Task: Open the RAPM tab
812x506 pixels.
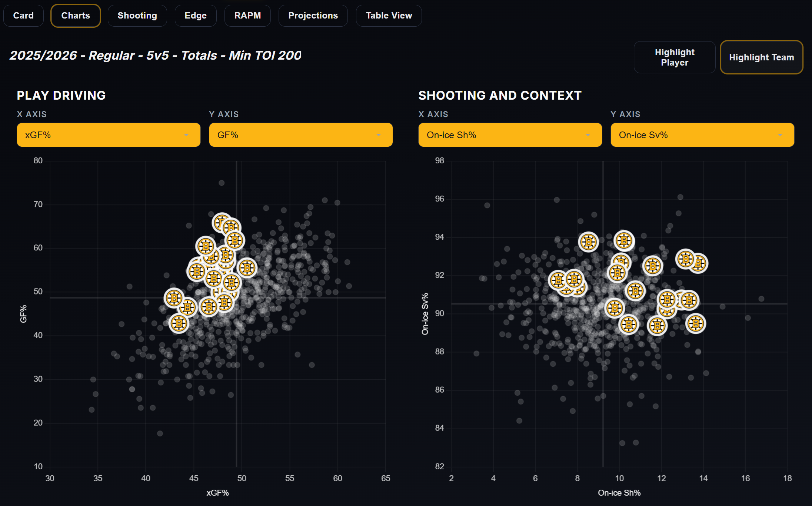Action: (247, 16)
